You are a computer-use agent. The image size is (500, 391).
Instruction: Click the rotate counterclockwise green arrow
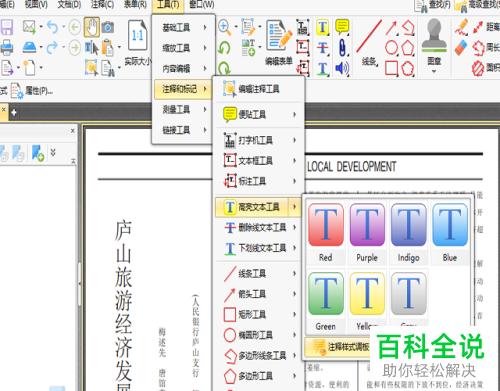[224, 48]
